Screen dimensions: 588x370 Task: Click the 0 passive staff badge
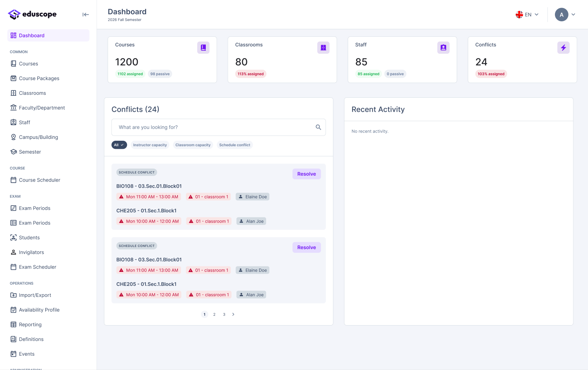395,74
